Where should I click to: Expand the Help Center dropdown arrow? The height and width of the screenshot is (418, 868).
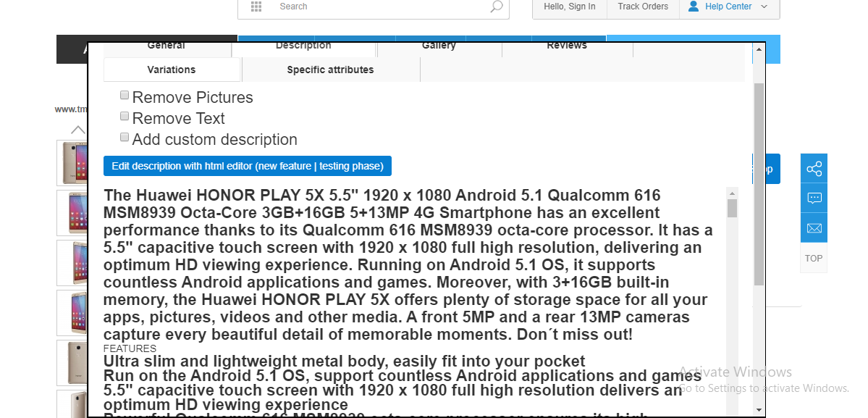(x=764, y=7)
